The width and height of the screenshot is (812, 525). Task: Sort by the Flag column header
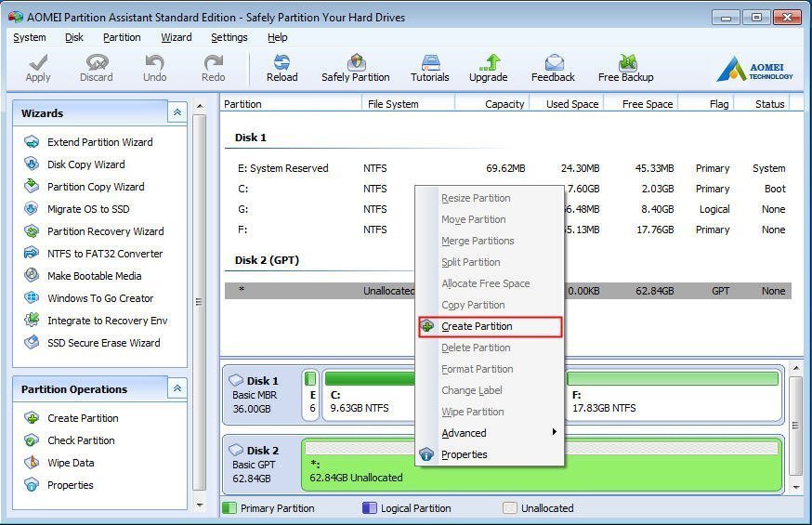[x=706, y=104]
